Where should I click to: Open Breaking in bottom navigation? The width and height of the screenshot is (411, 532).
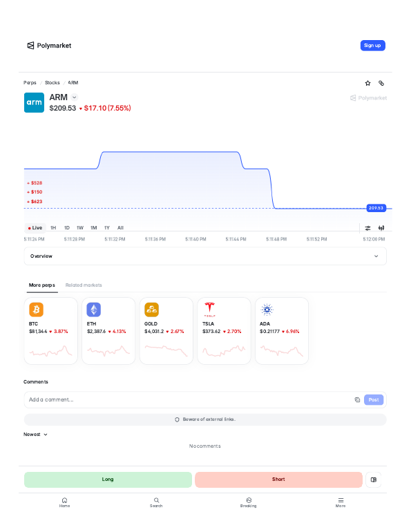(249, 502)
